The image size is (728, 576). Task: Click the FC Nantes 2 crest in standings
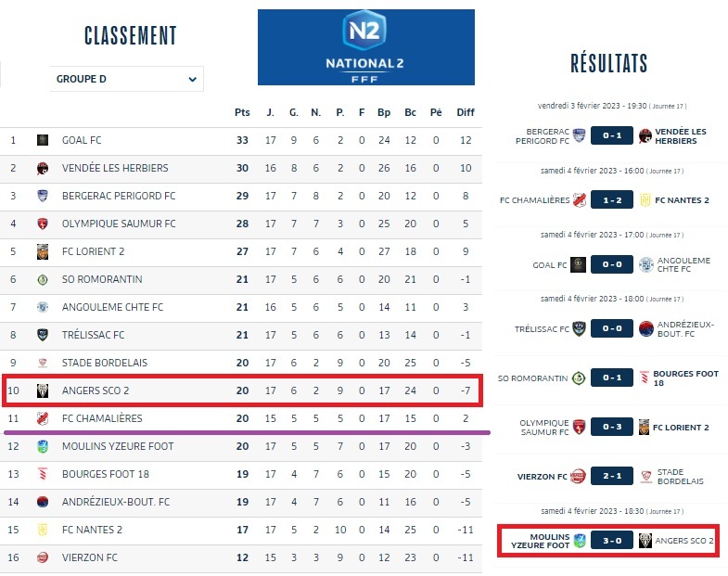coord(43,530)
